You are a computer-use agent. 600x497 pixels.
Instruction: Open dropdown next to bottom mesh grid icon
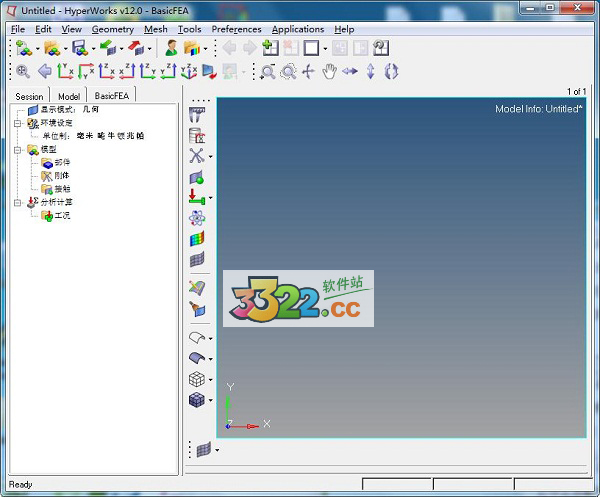[x=217, y=450]
